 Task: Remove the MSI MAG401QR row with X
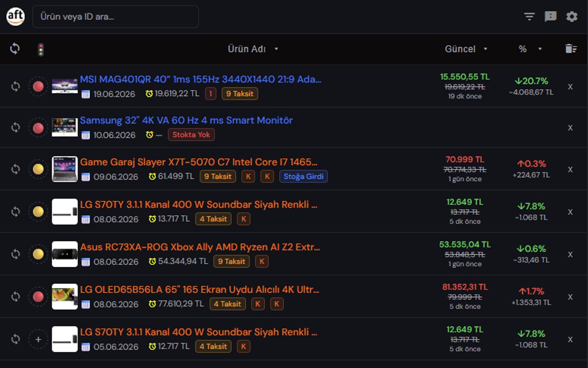click(x=570, y=86)
